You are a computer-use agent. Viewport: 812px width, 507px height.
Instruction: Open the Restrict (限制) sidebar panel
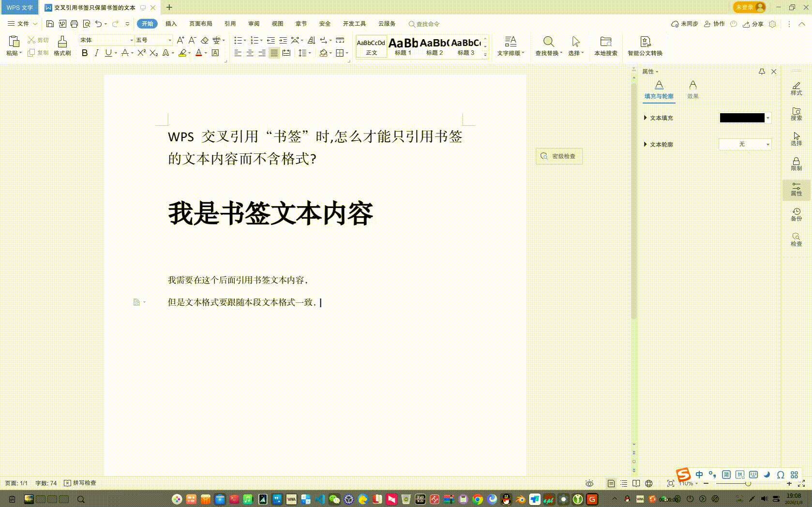tap(797, 164)
